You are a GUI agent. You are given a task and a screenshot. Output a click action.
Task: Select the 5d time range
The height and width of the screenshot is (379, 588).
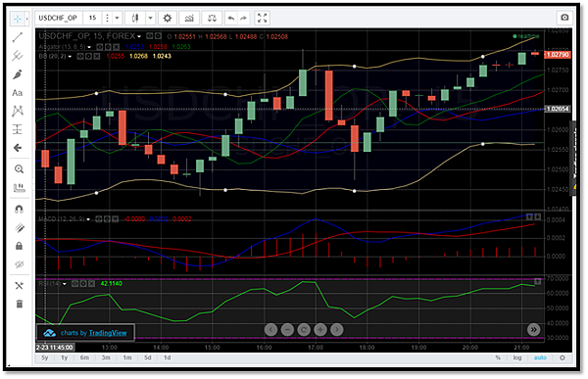coord(148,357)
